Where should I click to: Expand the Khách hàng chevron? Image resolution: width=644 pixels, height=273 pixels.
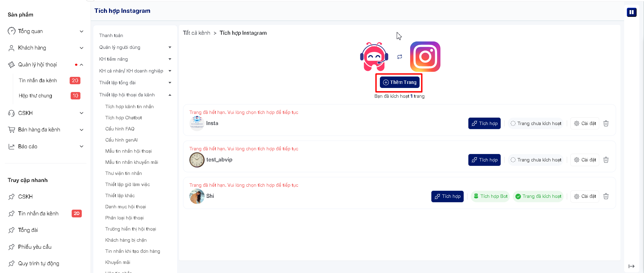click(81, 48)
